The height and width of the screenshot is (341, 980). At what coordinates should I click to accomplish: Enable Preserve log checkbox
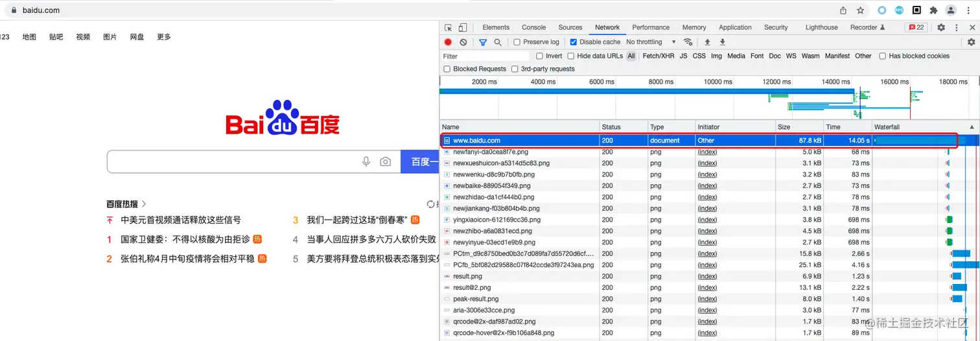[x=517, y=42]
